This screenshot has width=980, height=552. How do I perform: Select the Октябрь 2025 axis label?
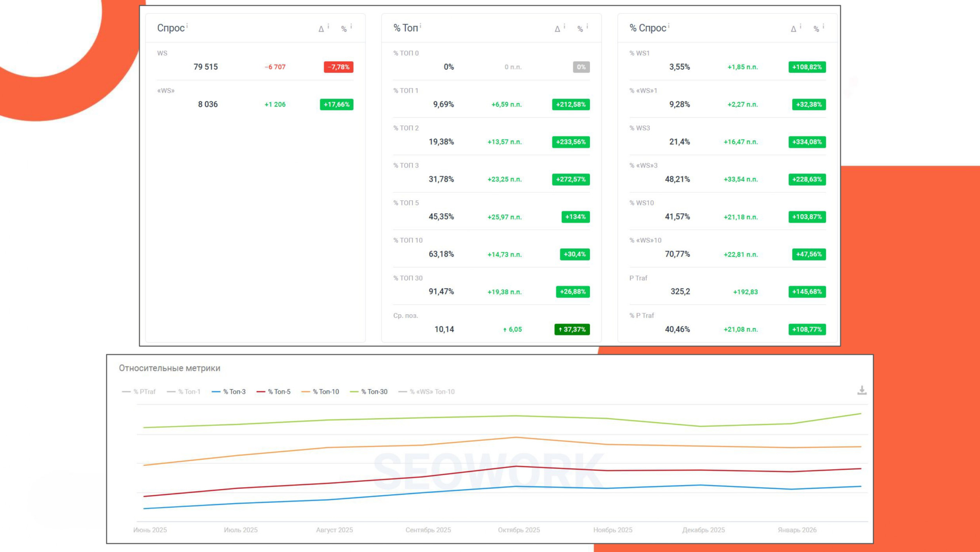[519, 530]
